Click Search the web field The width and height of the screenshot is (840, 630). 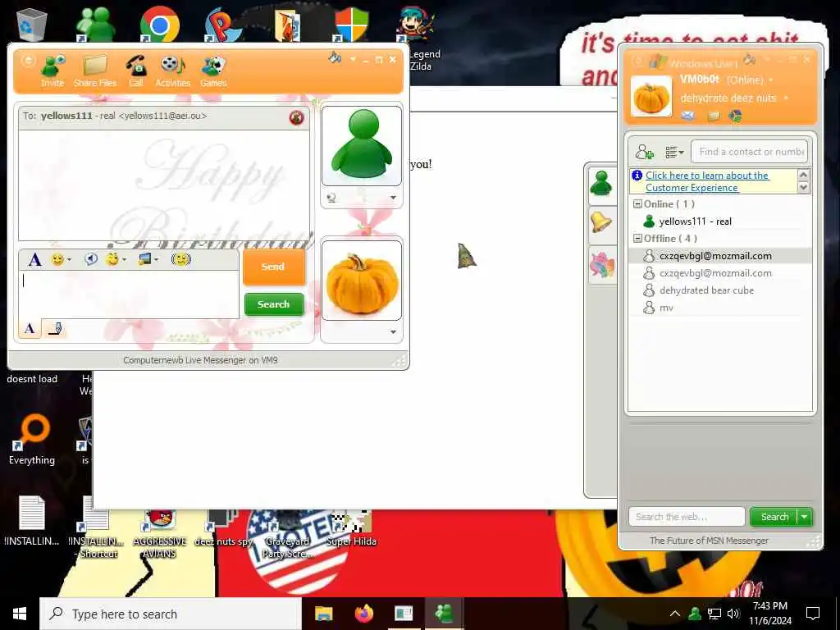(x=687, y=517)
